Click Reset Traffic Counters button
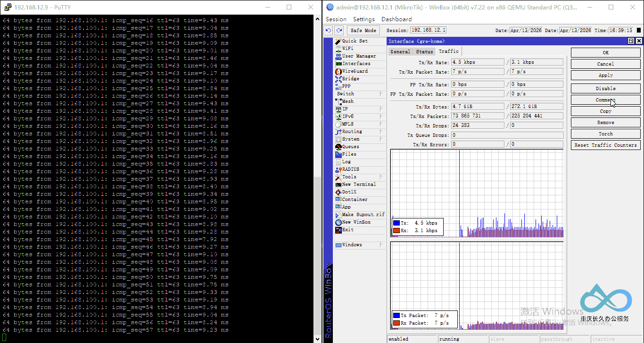Screen dimensions: 644x343 605,145
